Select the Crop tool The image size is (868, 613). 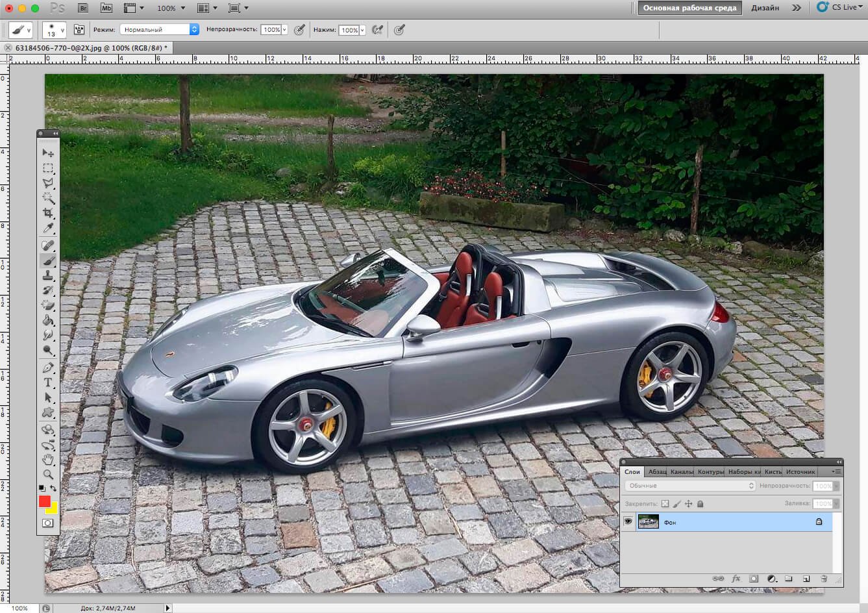[x=48, y=214]
